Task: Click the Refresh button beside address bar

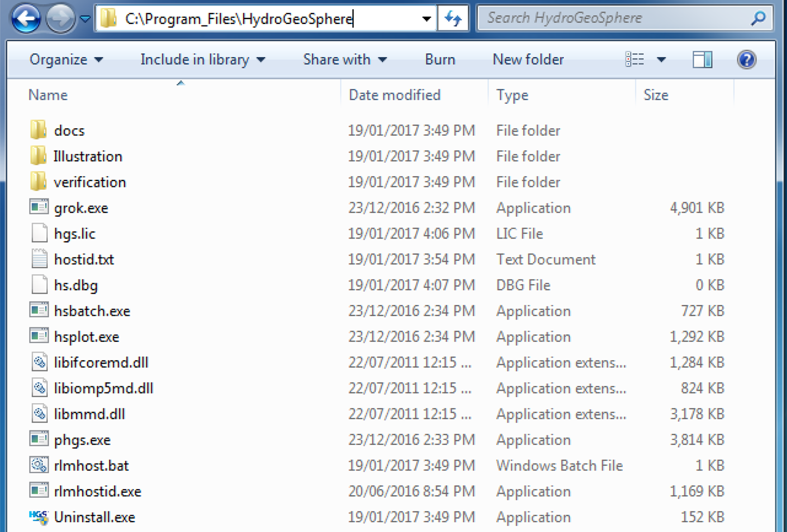Action: (453, 19)
